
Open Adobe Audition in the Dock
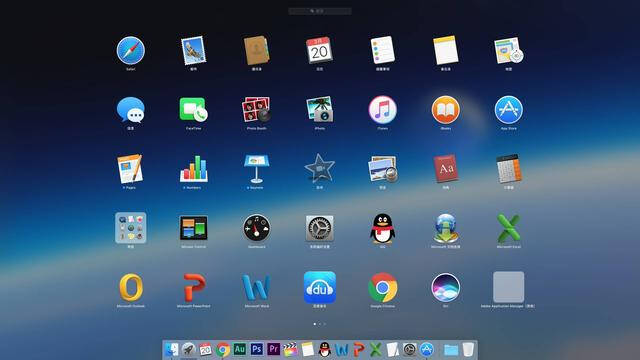point(240,349)
